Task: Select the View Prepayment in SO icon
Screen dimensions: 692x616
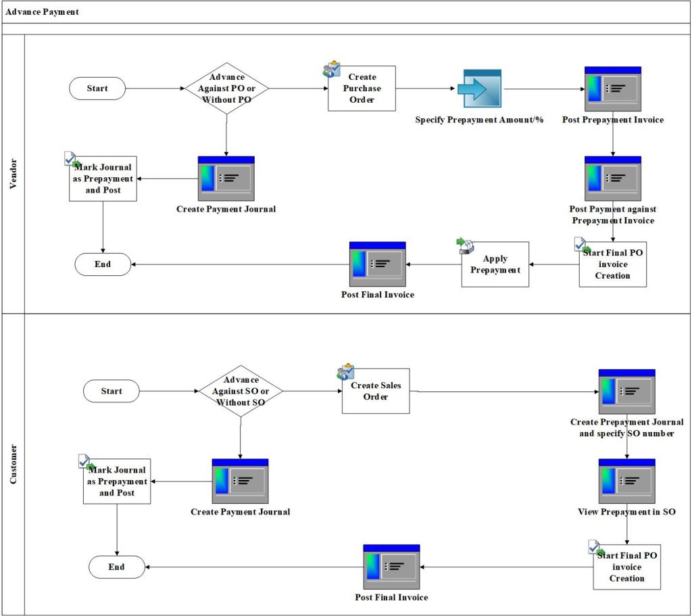Action: point(626,481)
